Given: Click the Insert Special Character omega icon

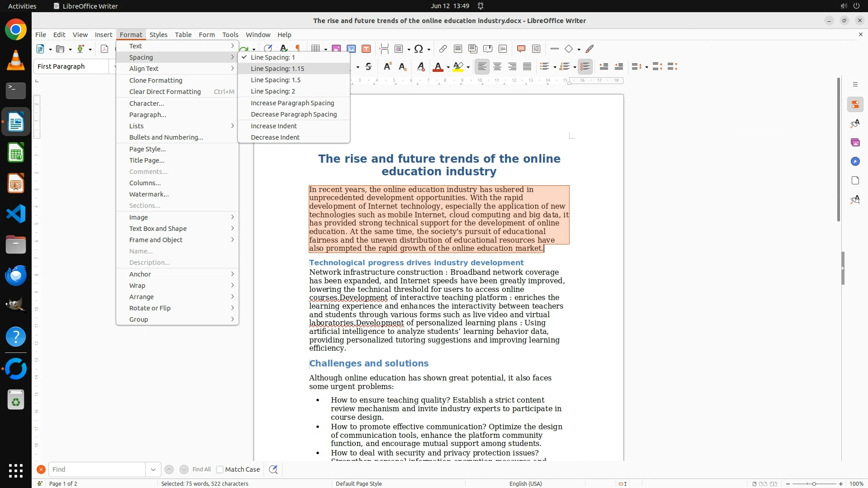Looking at the screenshot, I should tap(419, 49).
